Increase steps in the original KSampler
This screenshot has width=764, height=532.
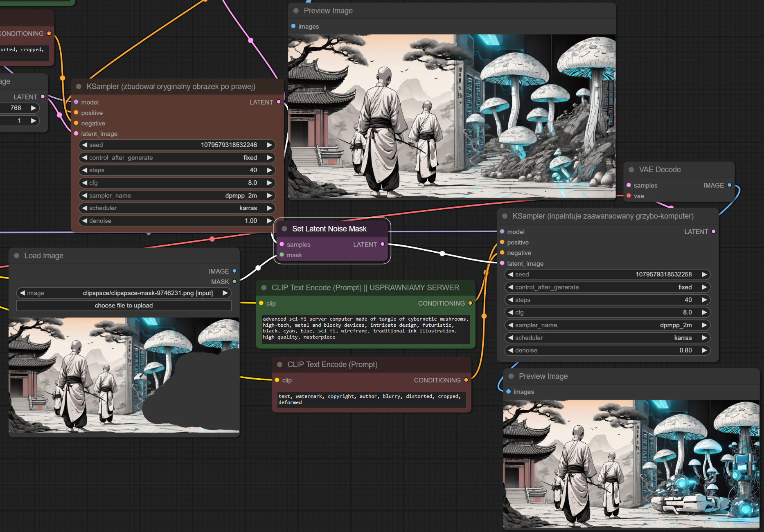(269, 170)
